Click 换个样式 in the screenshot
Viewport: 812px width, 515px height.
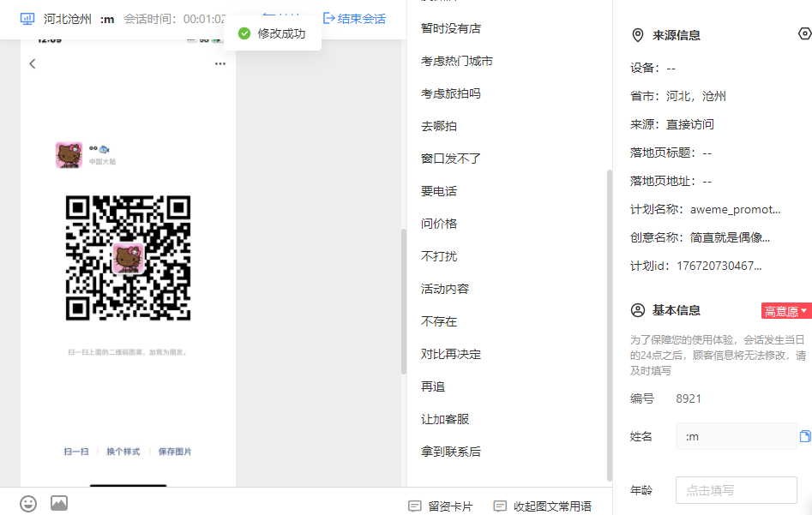pyautogui.click(x=123, y=452)
